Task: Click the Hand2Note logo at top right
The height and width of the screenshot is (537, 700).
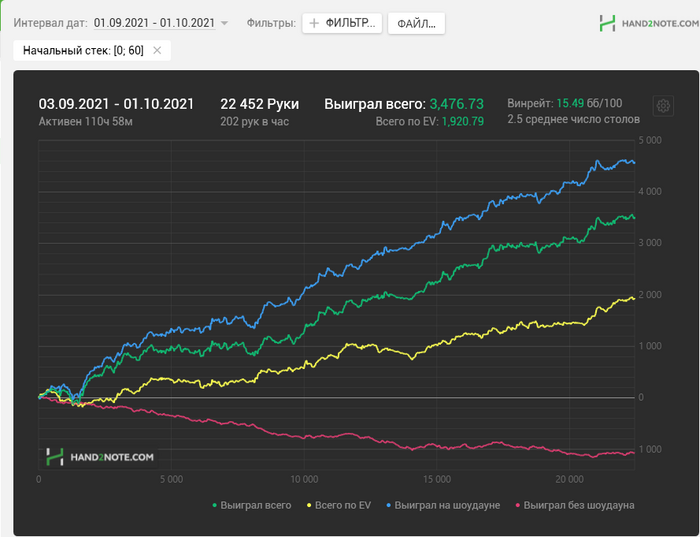Action: 649,23
